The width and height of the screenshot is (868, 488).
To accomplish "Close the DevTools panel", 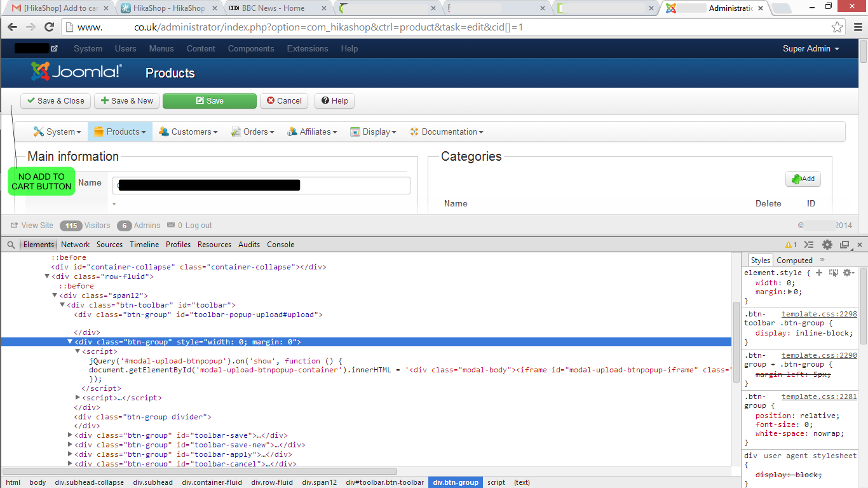I will coord(860,245).
